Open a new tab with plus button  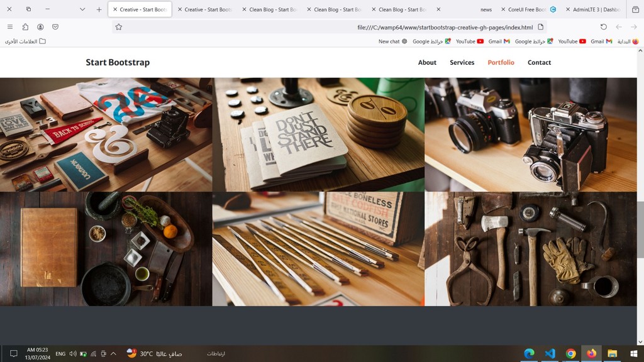coord(99,9)
